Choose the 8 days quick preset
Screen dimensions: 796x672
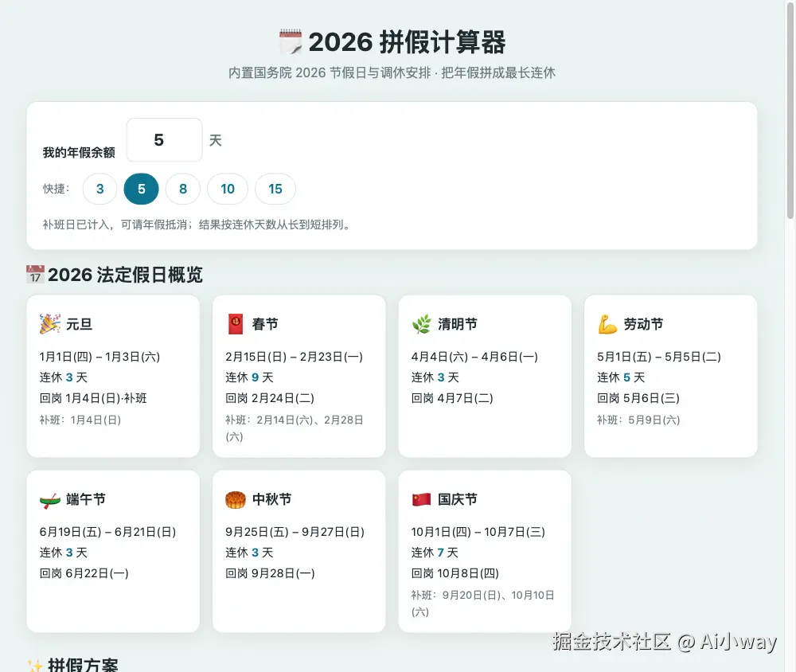tap(183, 189)
